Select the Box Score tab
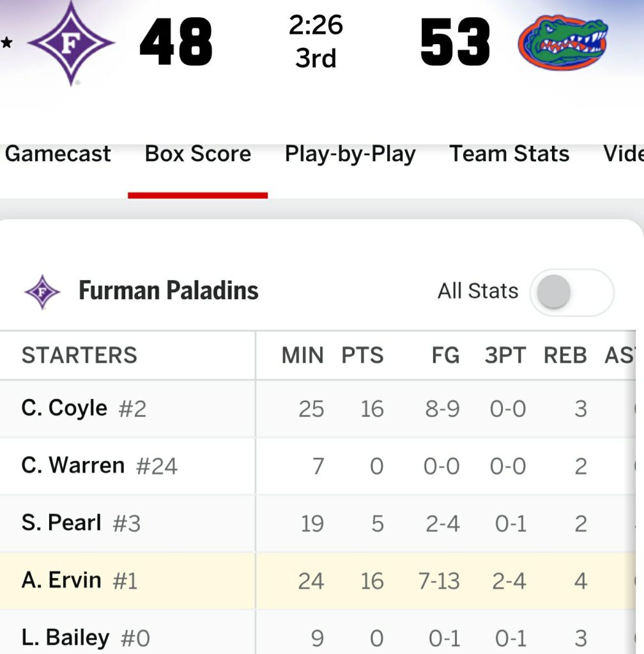 (198, 154)
